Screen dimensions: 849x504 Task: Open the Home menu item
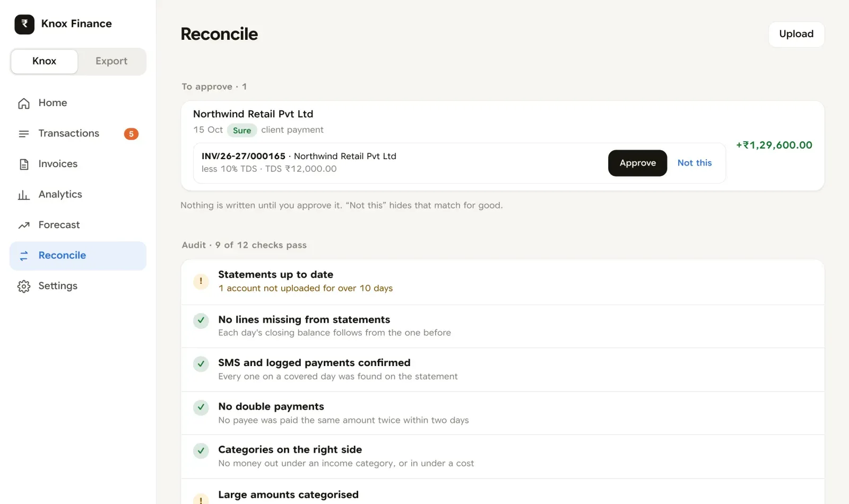click(78, 103)
